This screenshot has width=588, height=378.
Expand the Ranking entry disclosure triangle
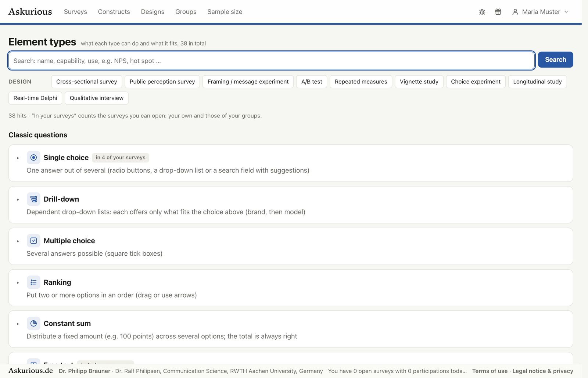click(x=18, y=282)
